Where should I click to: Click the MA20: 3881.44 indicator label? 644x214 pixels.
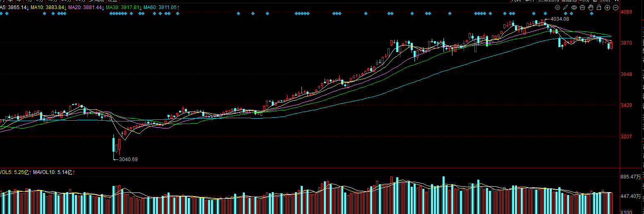coord(85,8)
